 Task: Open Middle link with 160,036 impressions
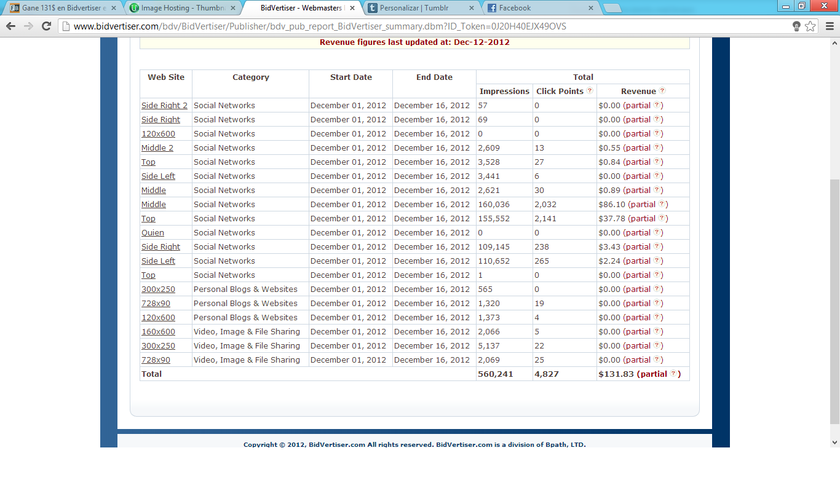point(154,205)
